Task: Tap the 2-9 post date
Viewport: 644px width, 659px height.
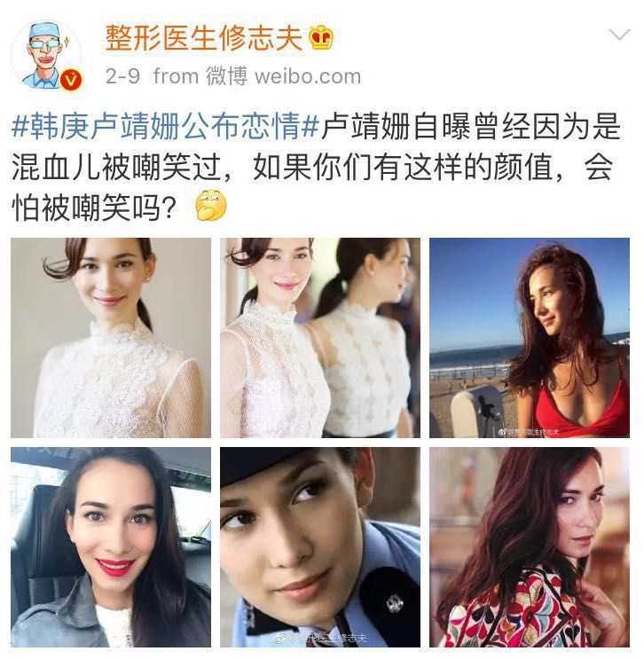Action: (122, 76)
